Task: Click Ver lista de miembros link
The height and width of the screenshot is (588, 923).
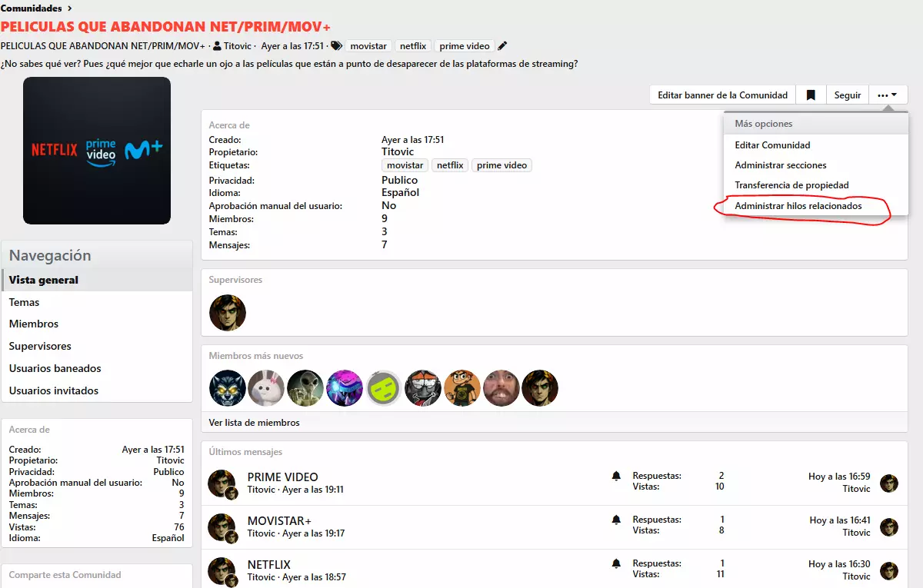Action: 255,423
